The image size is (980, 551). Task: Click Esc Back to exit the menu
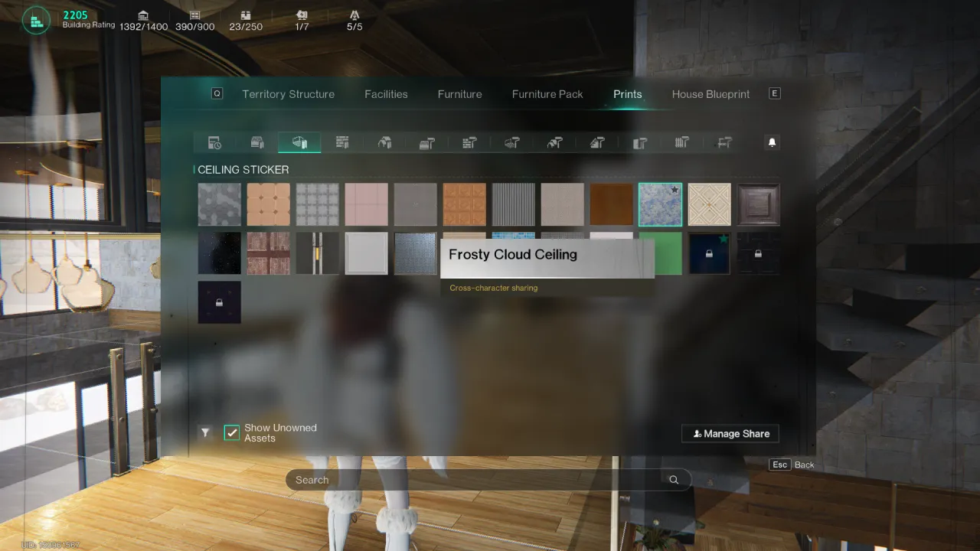(792, 465)
